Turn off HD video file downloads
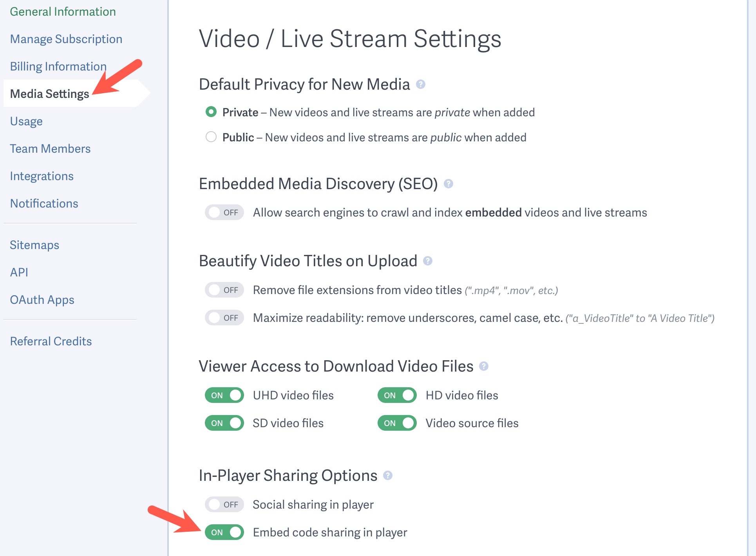Image resolution: width=756 pixels, height=556 pixels. [397, 395]
